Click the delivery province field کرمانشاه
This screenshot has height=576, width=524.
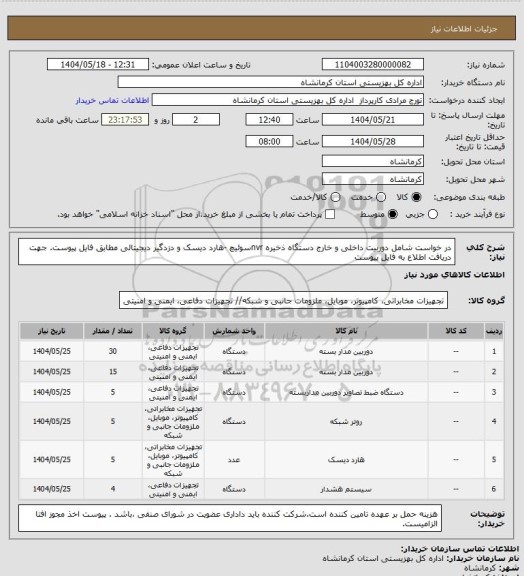tap(373, 161)
